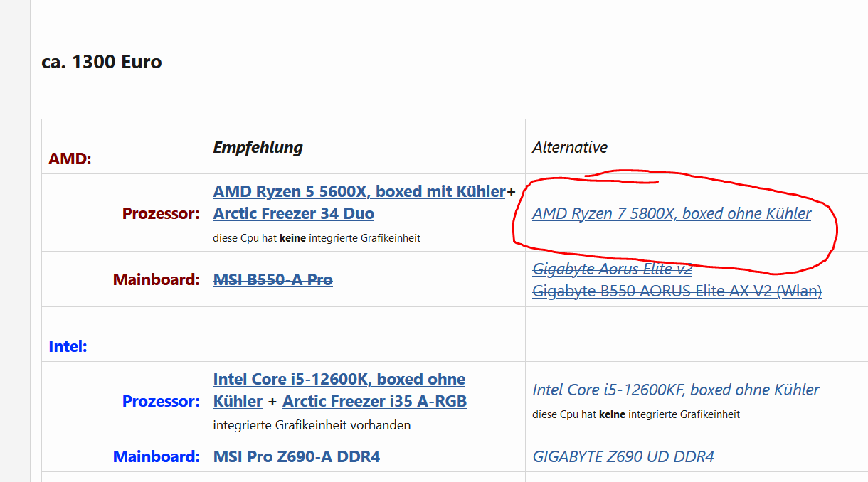The image size is (868, 482).
Task: Open the Intel Core i5-12600K boxed link
Action: click(x=339, y=390)
